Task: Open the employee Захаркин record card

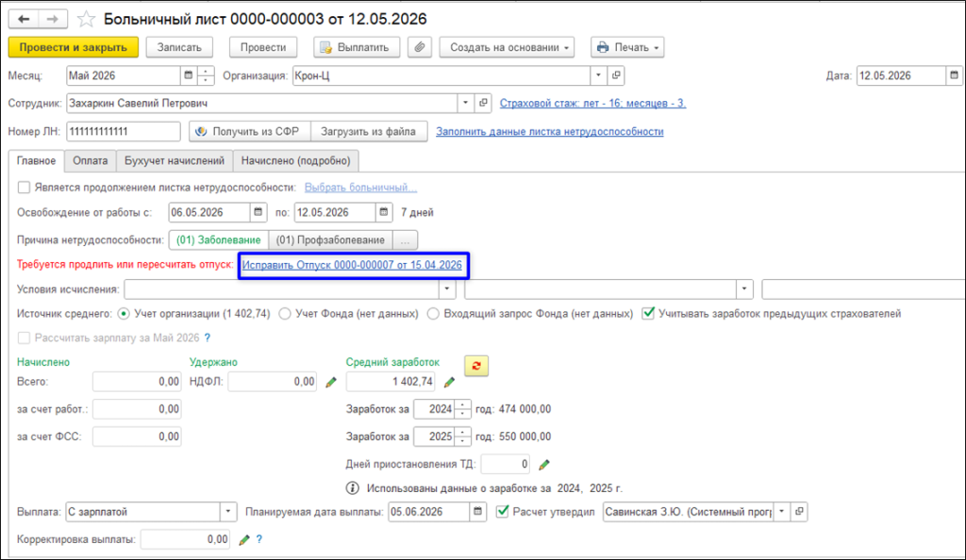Action: [x=483, y=103]
